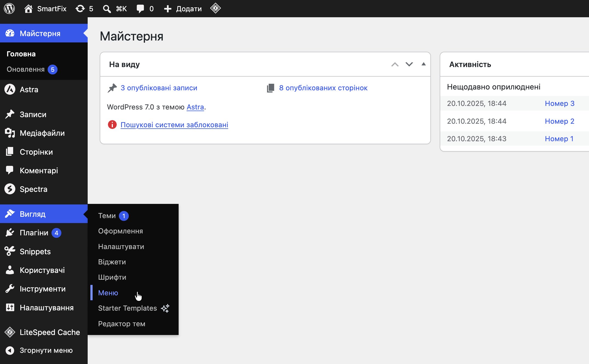589x364 pixels.
Task: Click the Плагіни plug icon
Action: (10, 233)
